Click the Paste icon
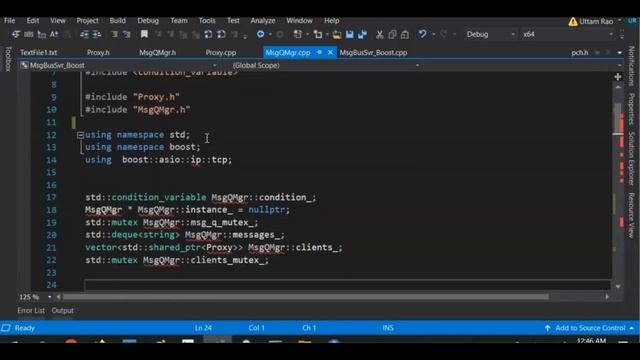Image resolution: width=640 pixels, height=360 pixels. 405,35
